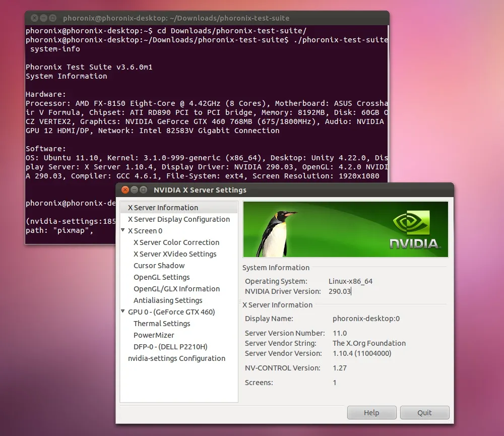Open X Server Display Configuration

(x=179, y=219)
